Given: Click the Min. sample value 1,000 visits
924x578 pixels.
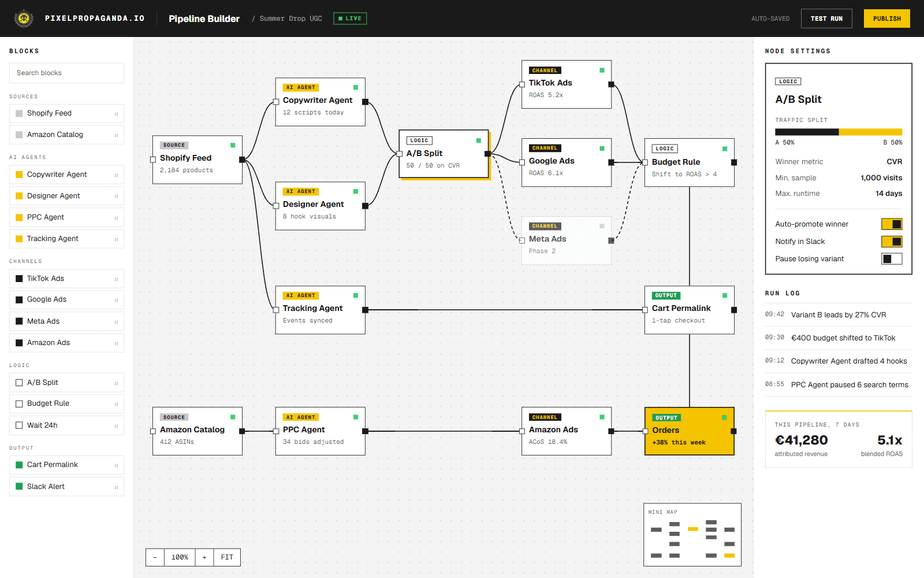Looking at the screenshot, I should click(x=881, y=178).
